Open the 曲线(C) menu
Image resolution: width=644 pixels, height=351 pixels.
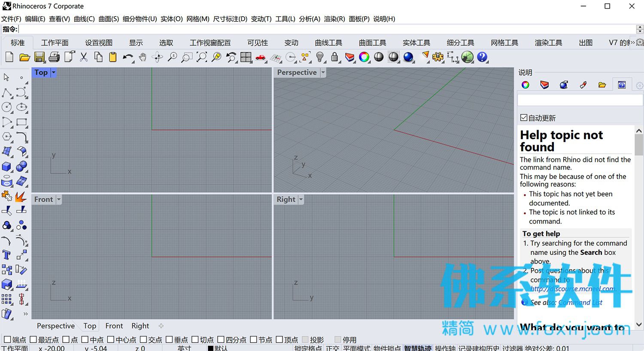coord(84,19)
